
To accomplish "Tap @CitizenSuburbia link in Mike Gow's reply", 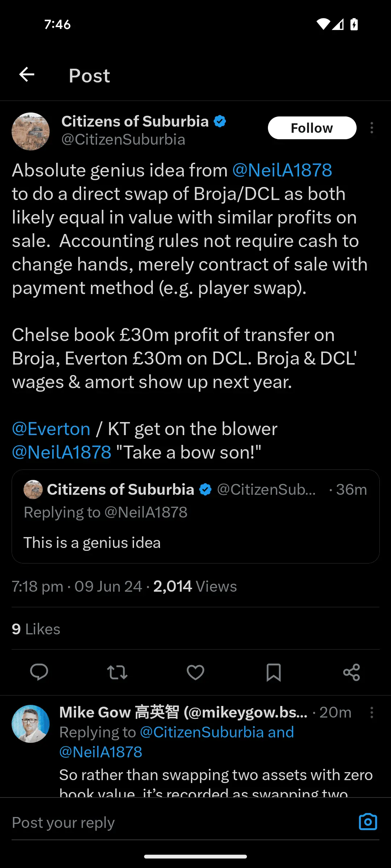I will (202, 732).
